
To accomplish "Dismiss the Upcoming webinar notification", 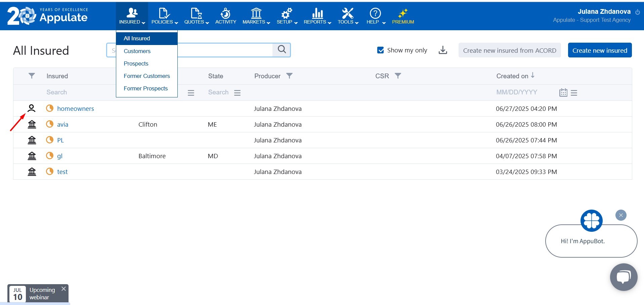I will pyautogui.click(x=63, y=289).
